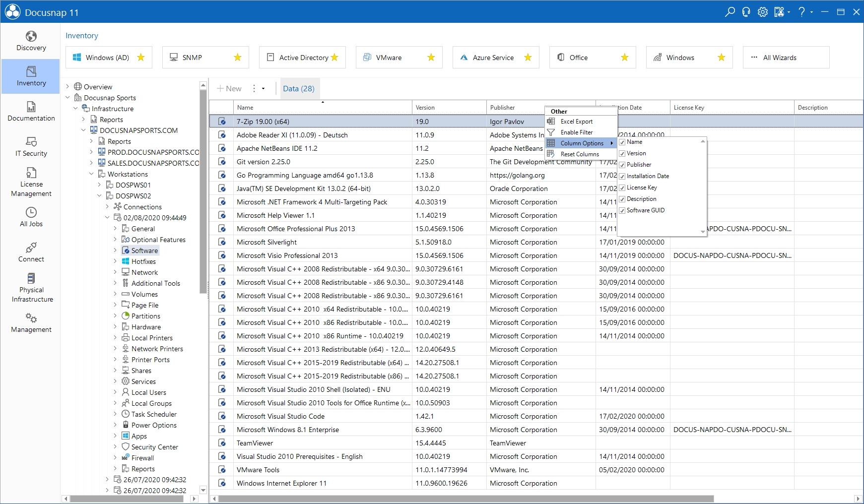Open the Management section
Screen dimensions: 864x504
(31, 323)
